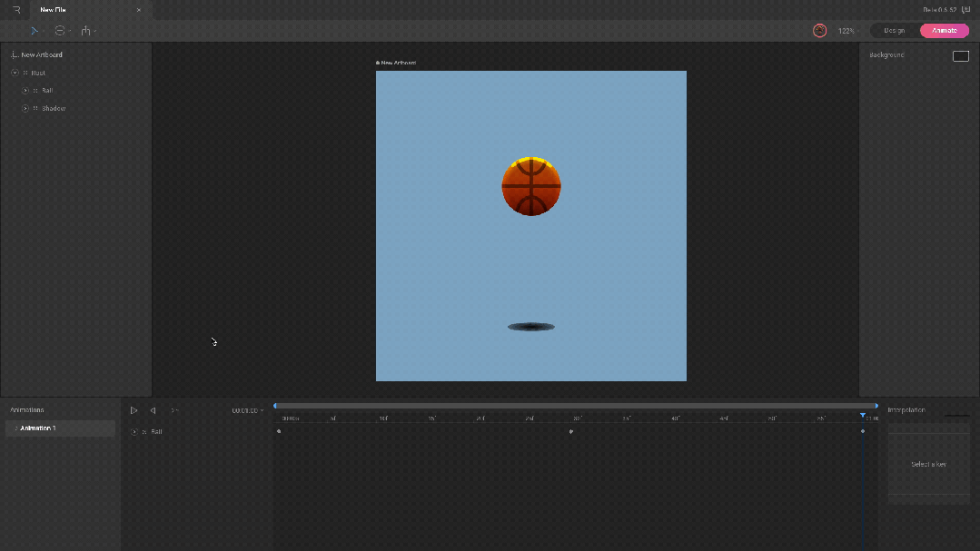Expand the Shadow node in hierarchy
980x551 pixels.
click(25, 109)
